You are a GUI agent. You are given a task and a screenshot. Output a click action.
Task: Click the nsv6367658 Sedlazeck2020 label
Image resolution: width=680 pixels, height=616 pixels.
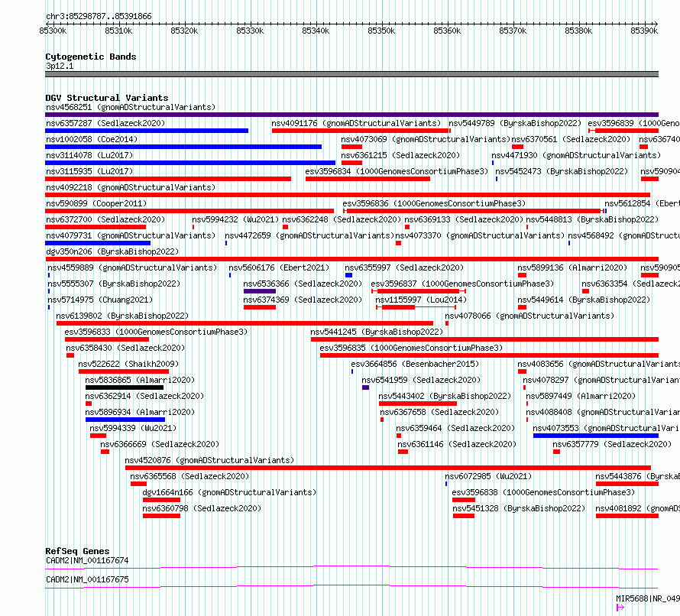click(439, 412)
